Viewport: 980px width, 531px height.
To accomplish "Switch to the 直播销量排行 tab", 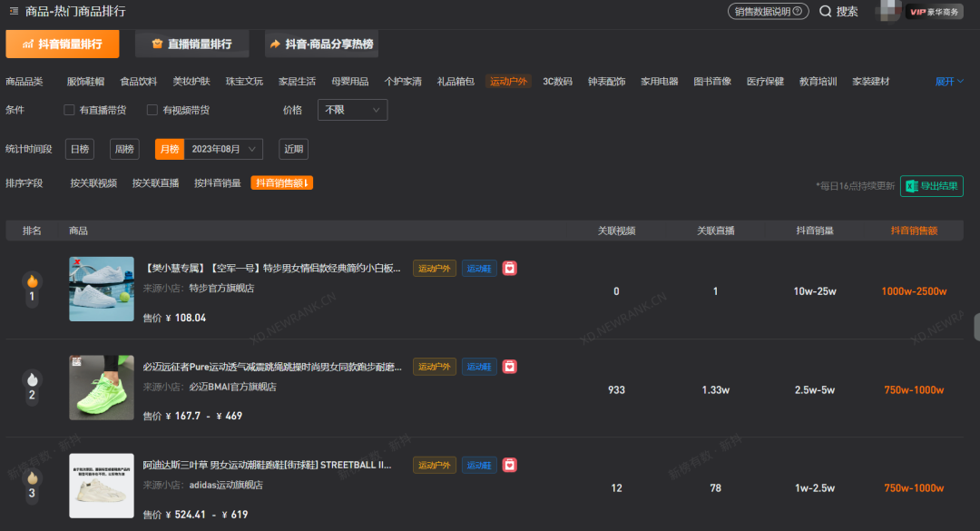I will (192, 44).
